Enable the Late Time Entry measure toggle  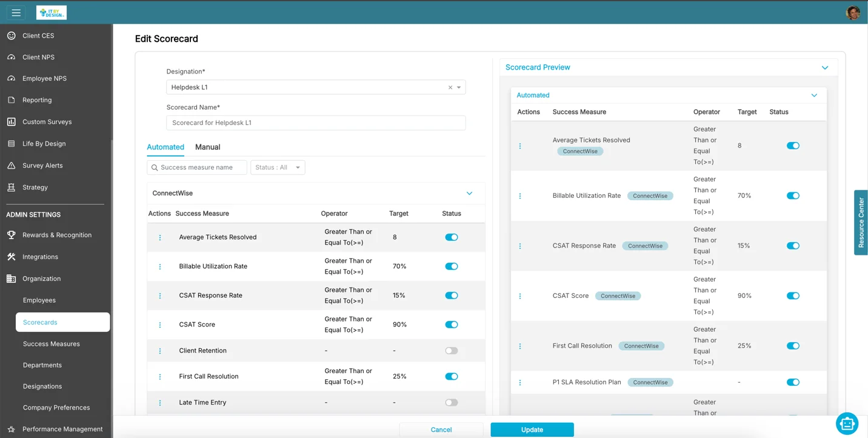pyautogui.click(x=452, y=402)
